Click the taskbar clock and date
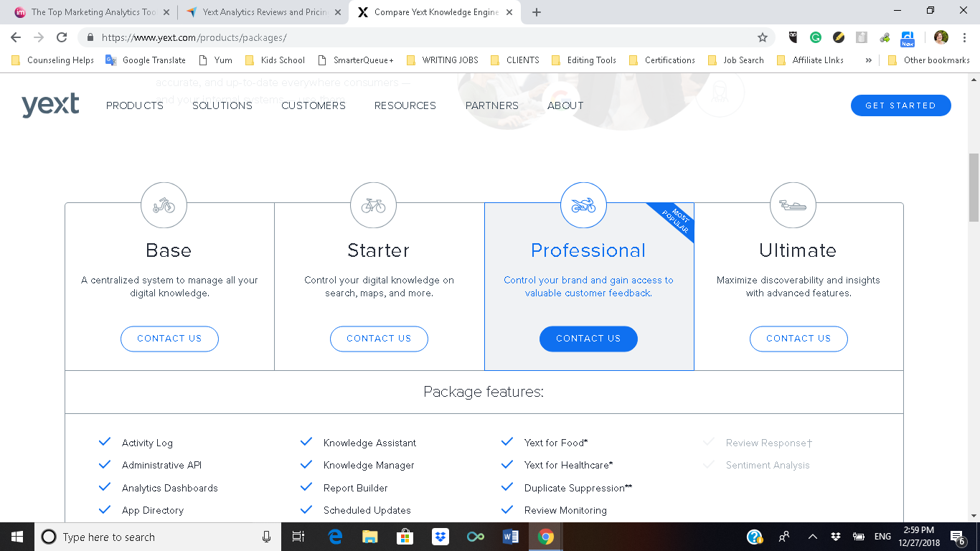 click(919, 537)
